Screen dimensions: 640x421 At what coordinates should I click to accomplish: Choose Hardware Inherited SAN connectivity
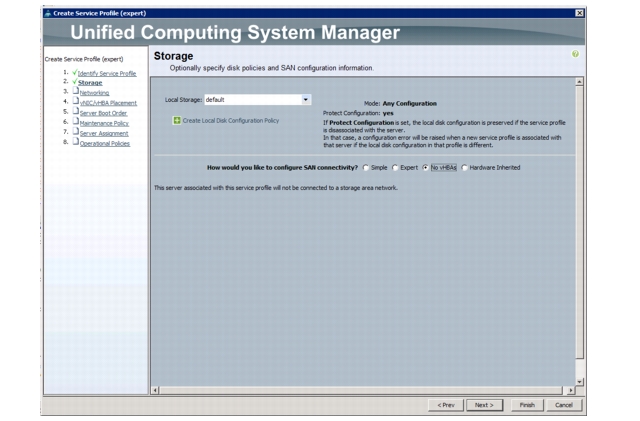[x=464, y=168]
